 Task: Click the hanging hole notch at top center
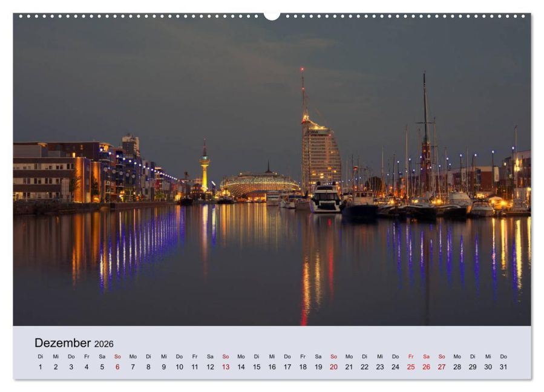tap(272, 15)
